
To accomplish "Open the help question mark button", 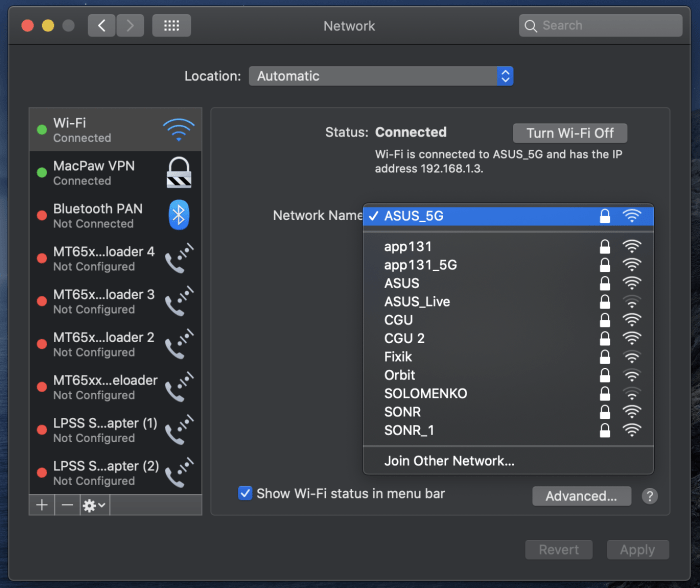I will [x=650, y=496].
